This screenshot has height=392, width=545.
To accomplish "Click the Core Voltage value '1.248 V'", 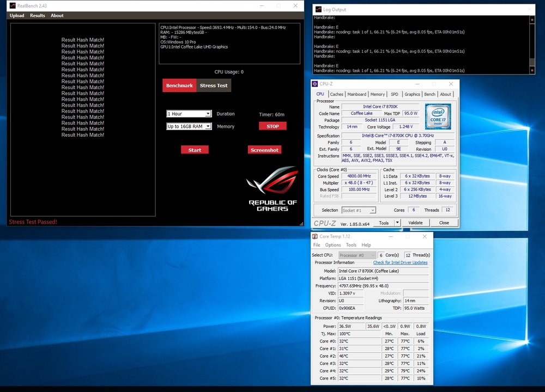I will (x=406, y=127).
